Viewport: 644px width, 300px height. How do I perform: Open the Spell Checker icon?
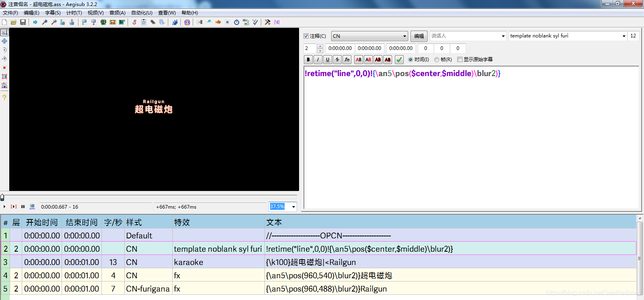[255, 22]
